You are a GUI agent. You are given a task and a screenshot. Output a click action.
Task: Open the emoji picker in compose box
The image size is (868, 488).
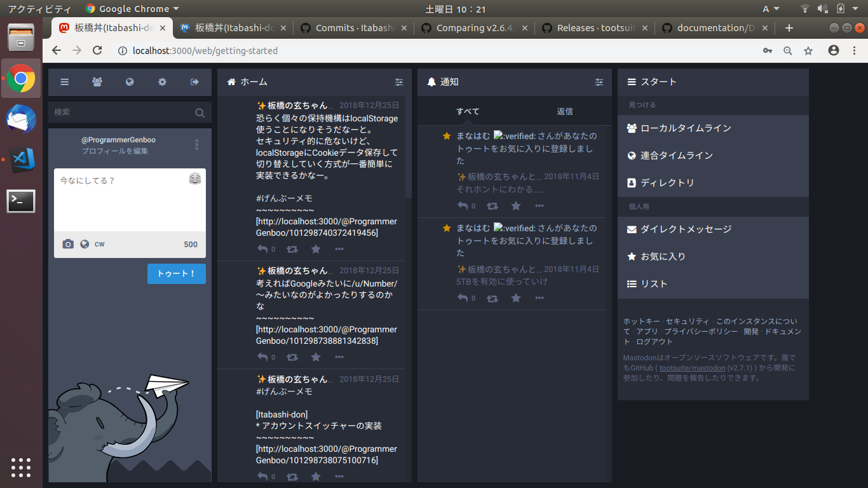(x=195, y=179)
